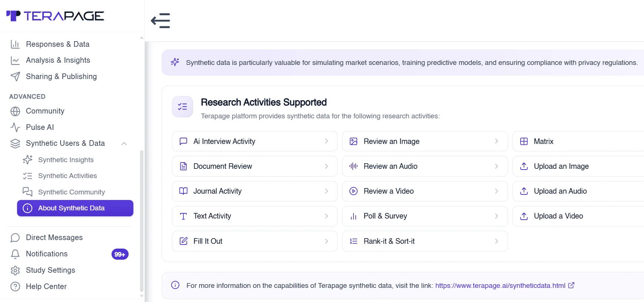The image size is (644, 302).
Task: Open the Fill It Out card
Action: point(255,241)
